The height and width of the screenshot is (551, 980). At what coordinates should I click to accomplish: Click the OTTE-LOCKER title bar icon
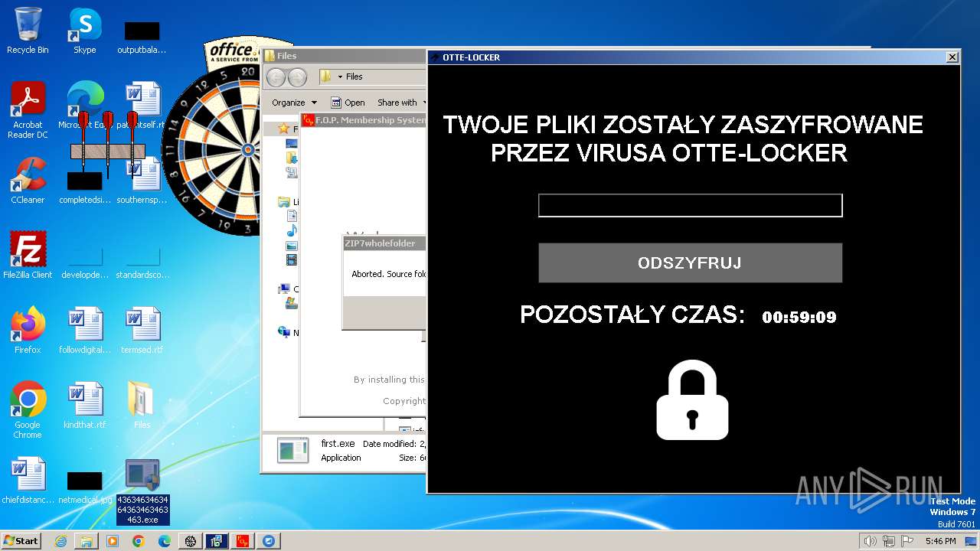[x=435, y=57]
